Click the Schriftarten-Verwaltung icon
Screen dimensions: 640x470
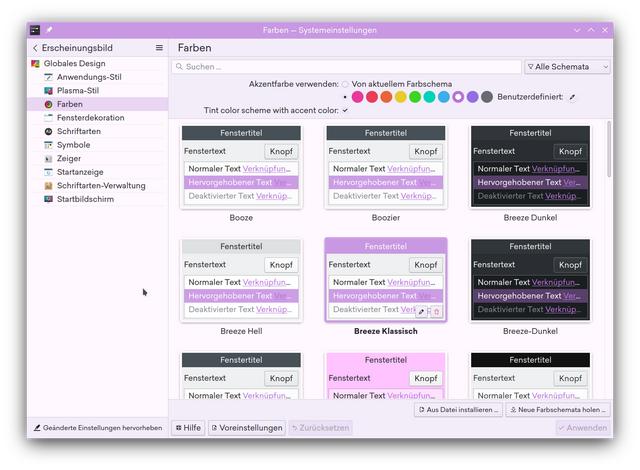tap(49, 186)
